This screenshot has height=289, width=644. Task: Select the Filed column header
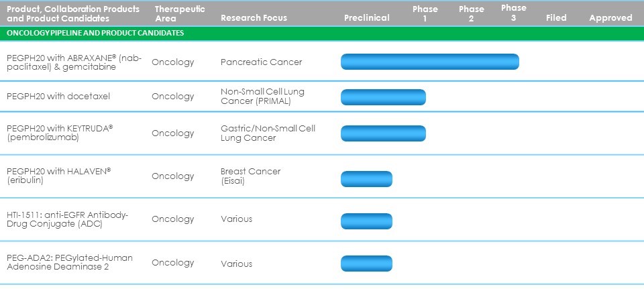click(x=556, y=18)
